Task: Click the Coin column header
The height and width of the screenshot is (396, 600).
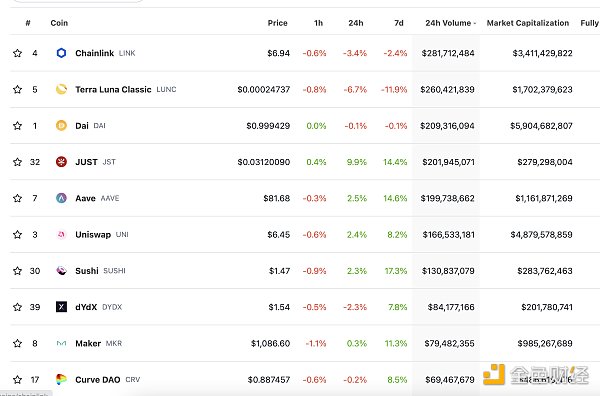Action: click(59, 23)
